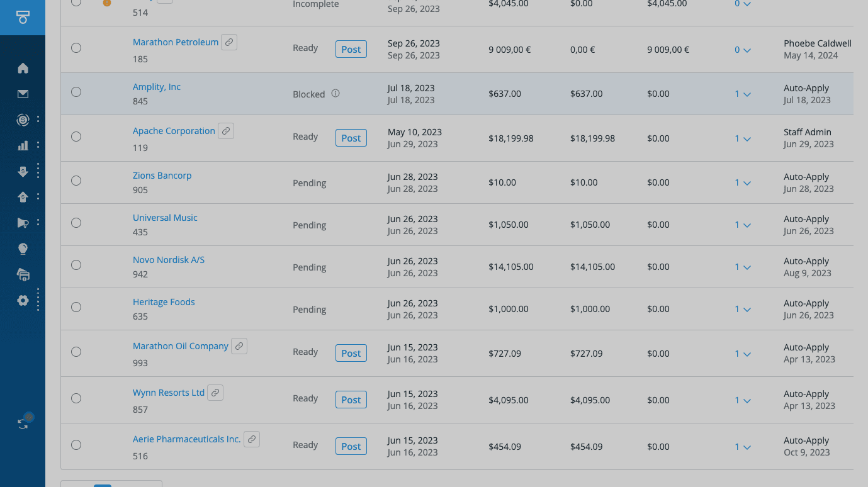Select the Amplity, Inc row radio button

[x=76, y=92]
